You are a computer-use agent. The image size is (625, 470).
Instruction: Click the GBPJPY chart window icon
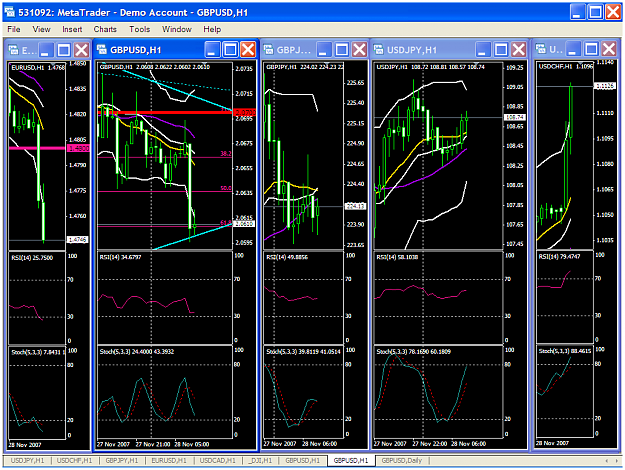point(268,49)
